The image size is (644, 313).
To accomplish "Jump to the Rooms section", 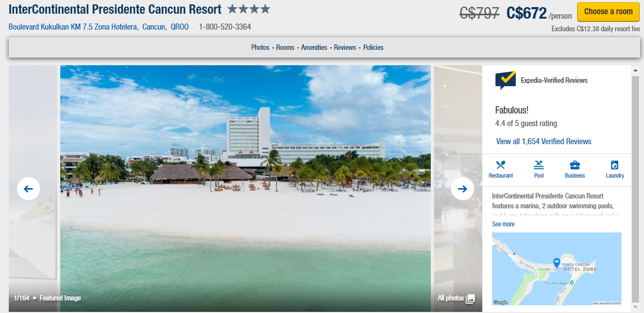I will coord(285,47).
